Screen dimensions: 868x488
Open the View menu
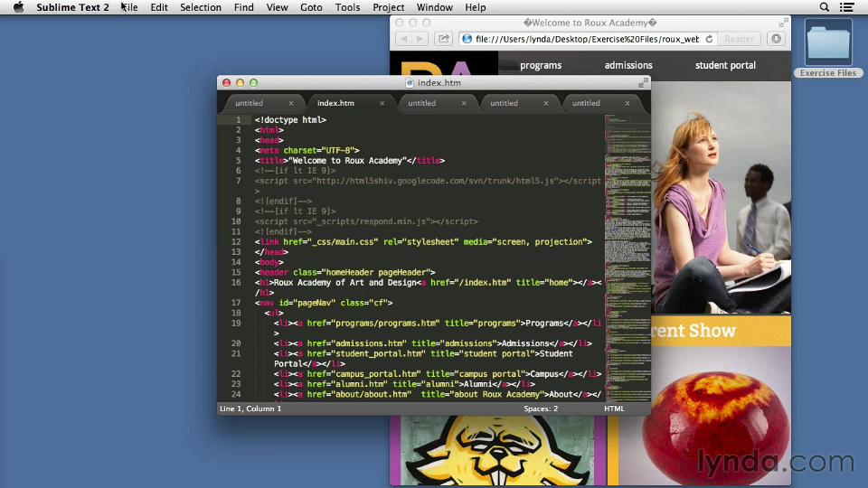277,7
